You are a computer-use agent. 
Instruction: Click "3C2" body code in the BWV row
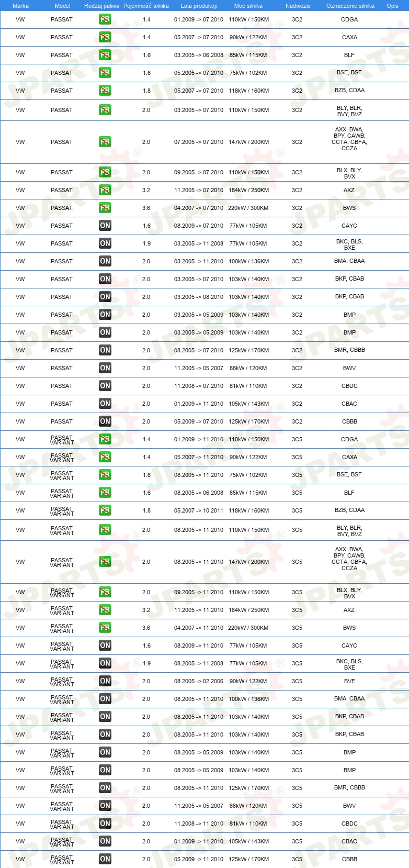coord(297,368)
